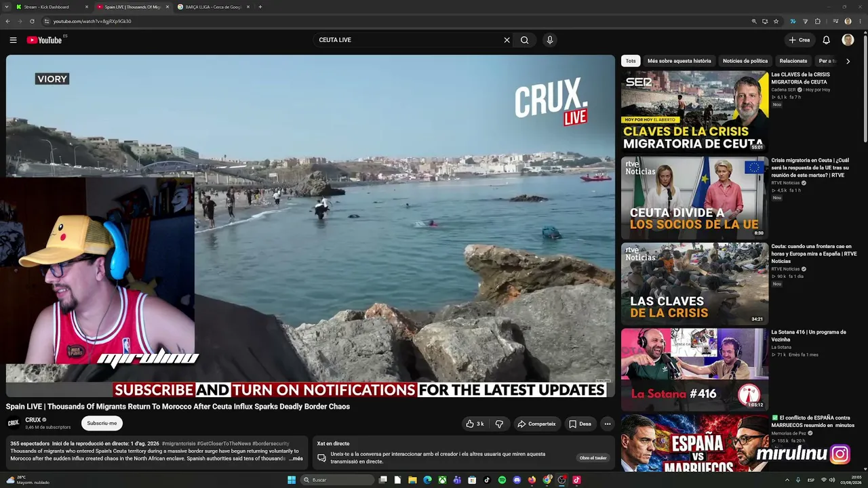This screenshot has width=868, height=488.
Task: Select the Tots filter chip
Action: click(x=631, y=61)
